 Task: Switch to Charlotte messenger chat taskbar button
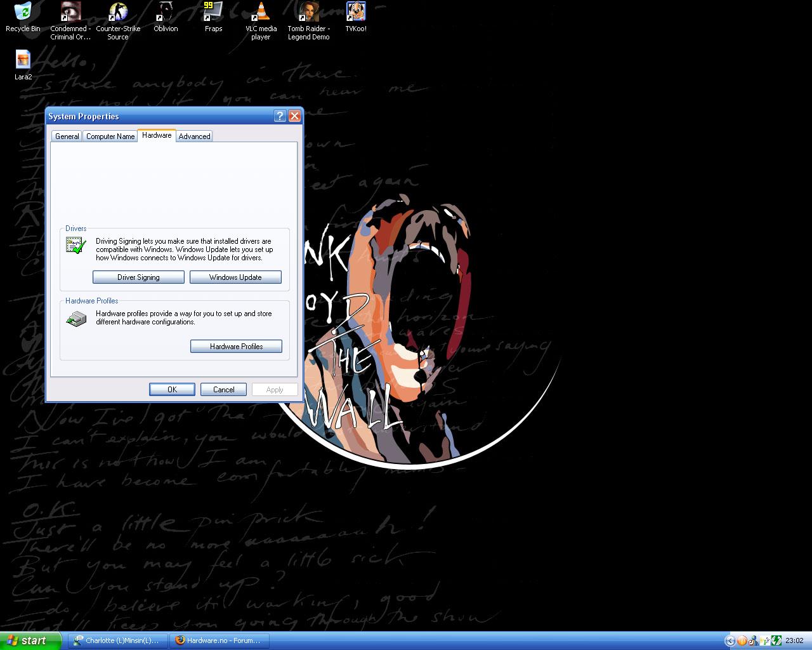[117, 640]
